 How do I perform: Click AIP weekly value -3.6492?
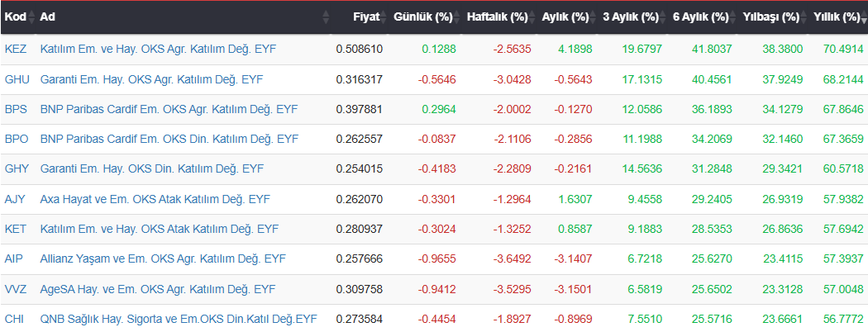click(512, 258)
